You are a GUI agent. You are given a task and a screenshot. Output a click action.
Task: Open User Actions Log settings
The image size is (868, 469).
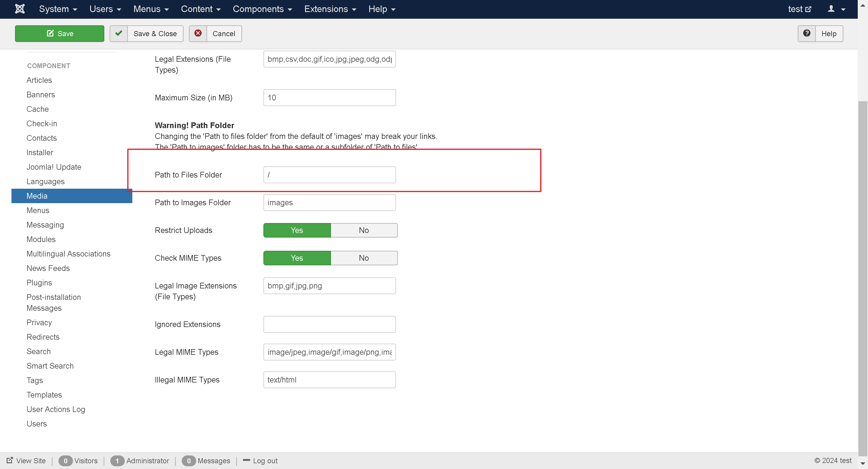(x=56, y=409)
